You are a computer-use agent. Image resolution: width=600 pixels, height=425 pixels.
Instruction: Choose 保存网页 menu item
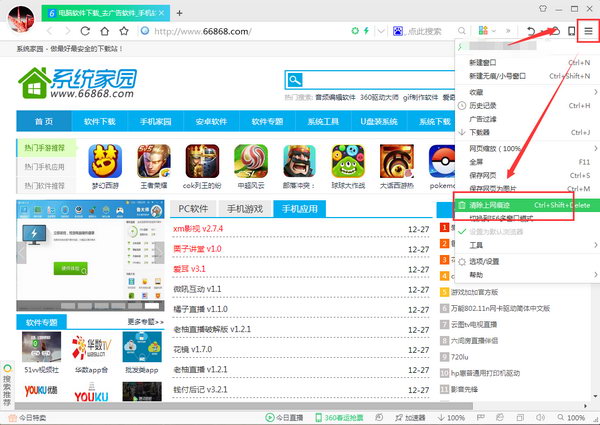tap(527, 175)
